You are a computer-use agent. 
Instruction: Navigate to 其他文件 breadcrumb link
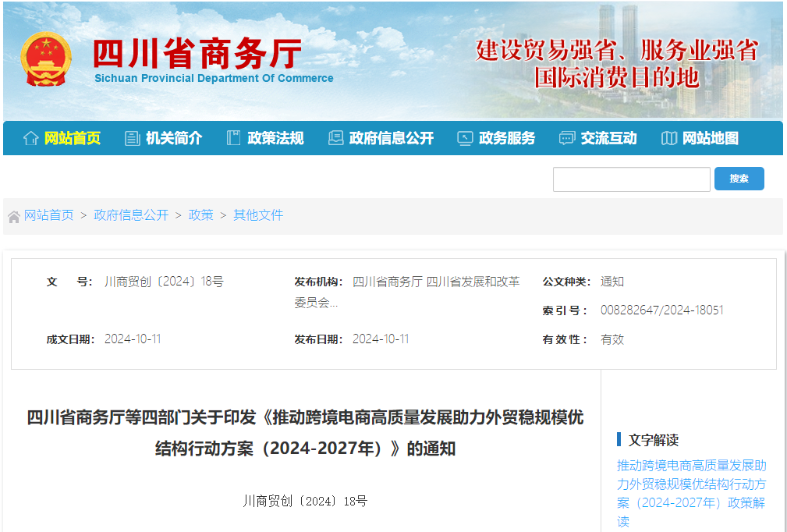pos(258,215)
